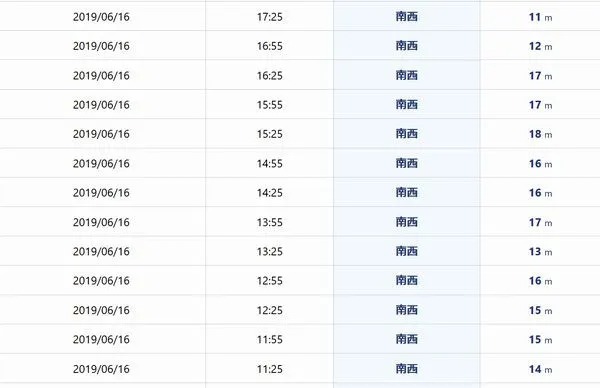Select the date cell in the 12:55 row
Viewport: 600px width, 388px height.
(101, 280)
